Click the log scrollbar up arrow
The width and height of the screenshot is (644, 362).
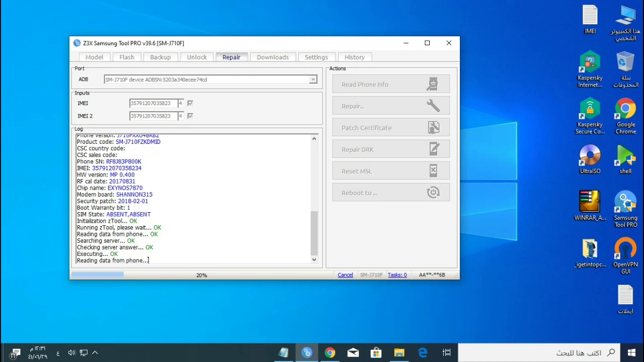(x=314, y=139)
